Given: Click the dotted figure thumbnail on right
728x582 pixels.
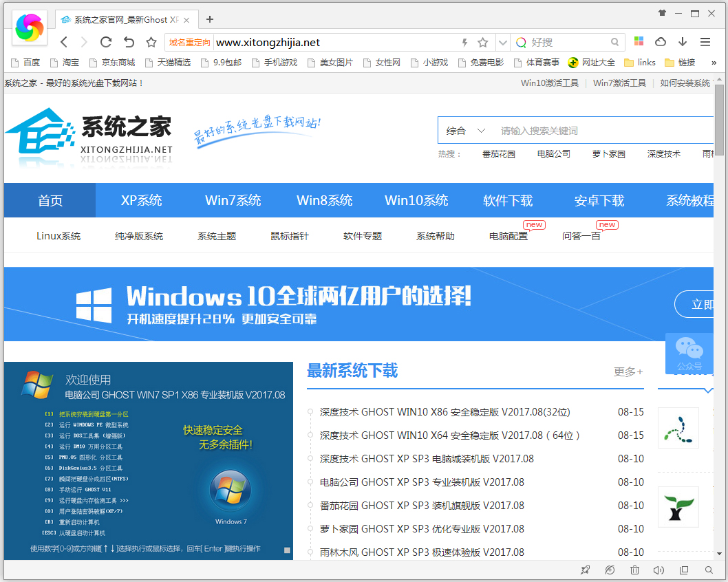Looking at the screenshot, I should point(678,428).
